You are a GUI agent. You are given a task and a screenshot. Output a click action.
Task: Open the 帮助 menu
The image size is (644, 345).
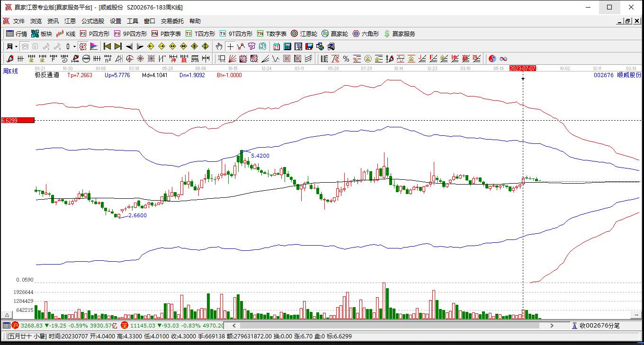(195, 21)
